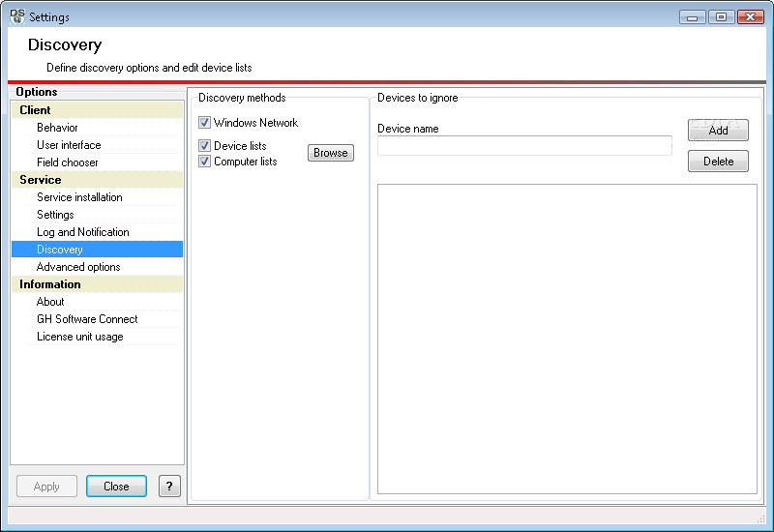Click the resize grip in status bar corner
Viewport: 774px width, 532px height.
tap(760, 517)
